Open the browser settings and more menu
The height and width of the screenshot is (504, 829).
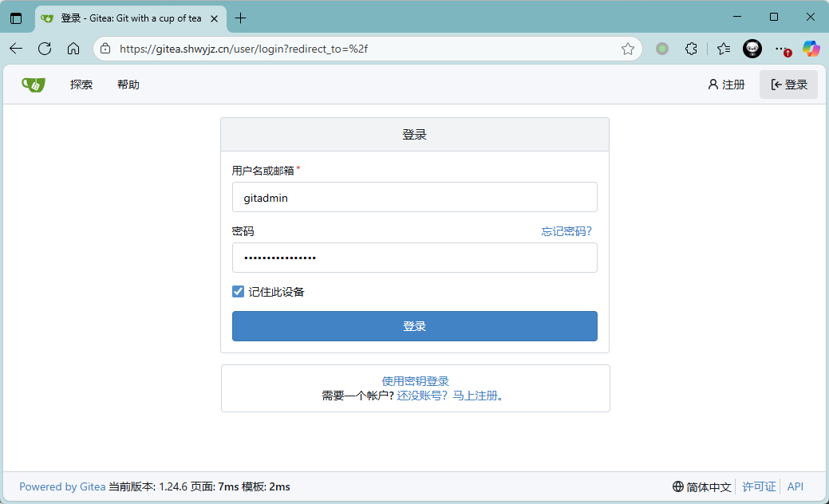[x=781, y=49]
